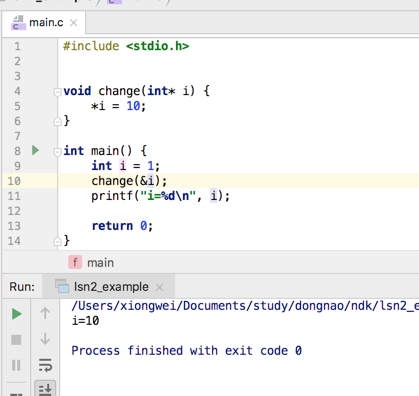Click the 'i=10' console output
The image size is (419, 396).
85,321
